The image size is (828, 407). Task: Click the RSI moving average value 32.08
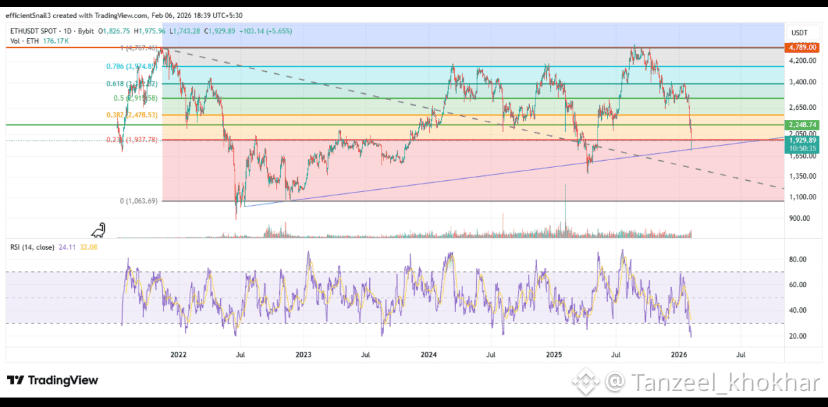[87, 247]
